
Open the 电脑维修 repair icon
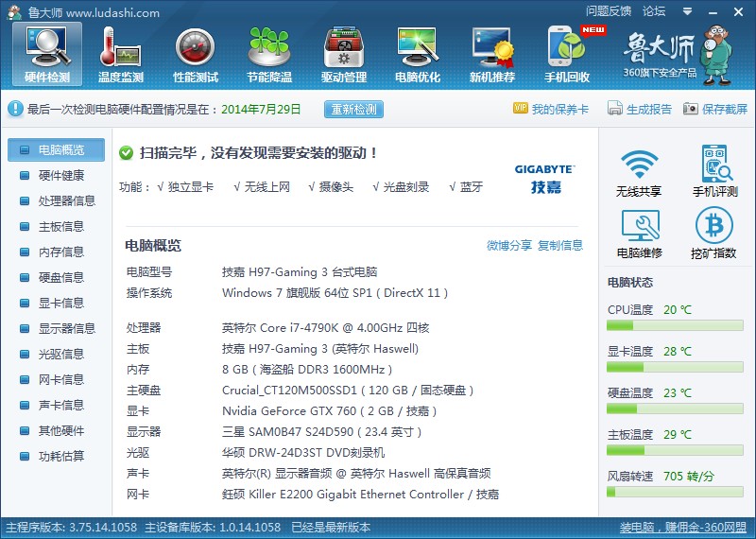click(639, 234)
